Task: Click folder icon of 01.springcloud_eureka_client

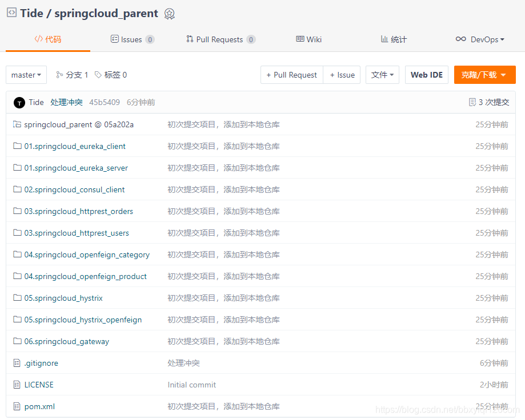Action: (17, 146)
